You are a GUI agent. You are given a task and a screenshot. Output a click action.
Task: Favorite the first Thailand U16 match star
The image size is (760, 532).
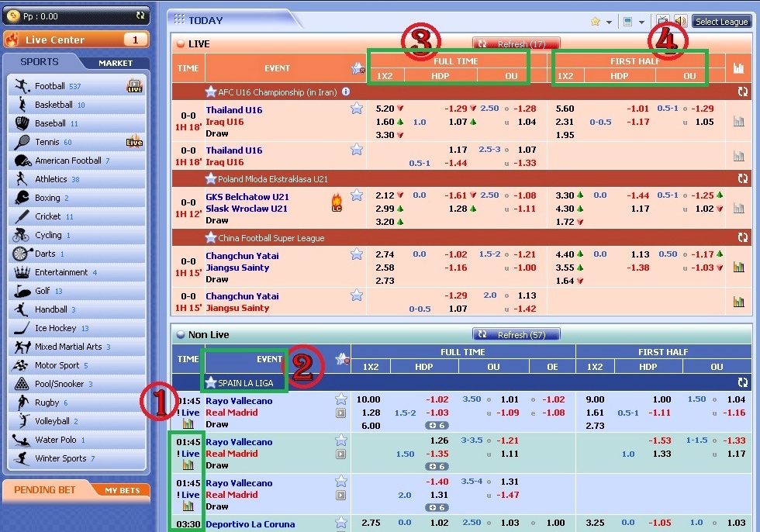coord(357,109)
